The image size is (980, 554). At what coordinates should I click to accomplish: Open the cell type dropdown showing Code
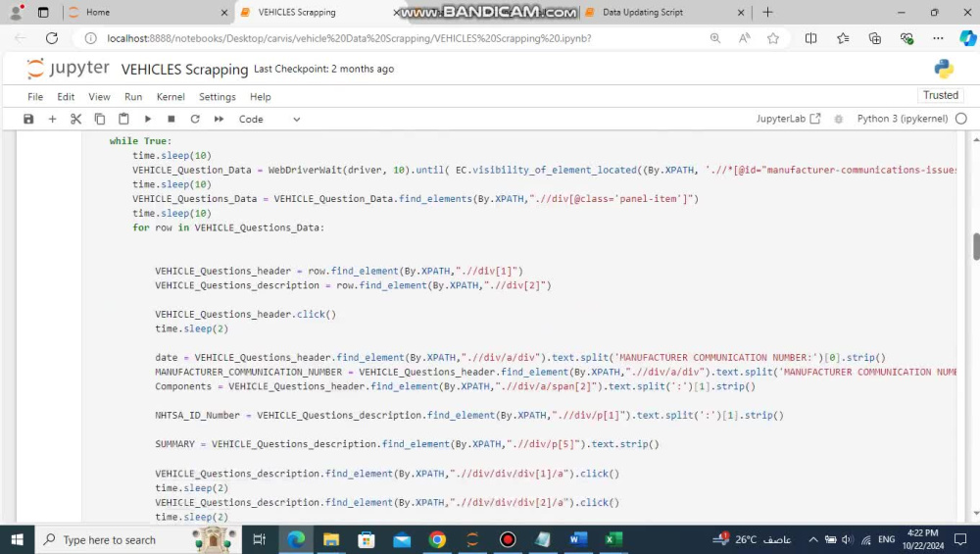[x=269, y=119]
